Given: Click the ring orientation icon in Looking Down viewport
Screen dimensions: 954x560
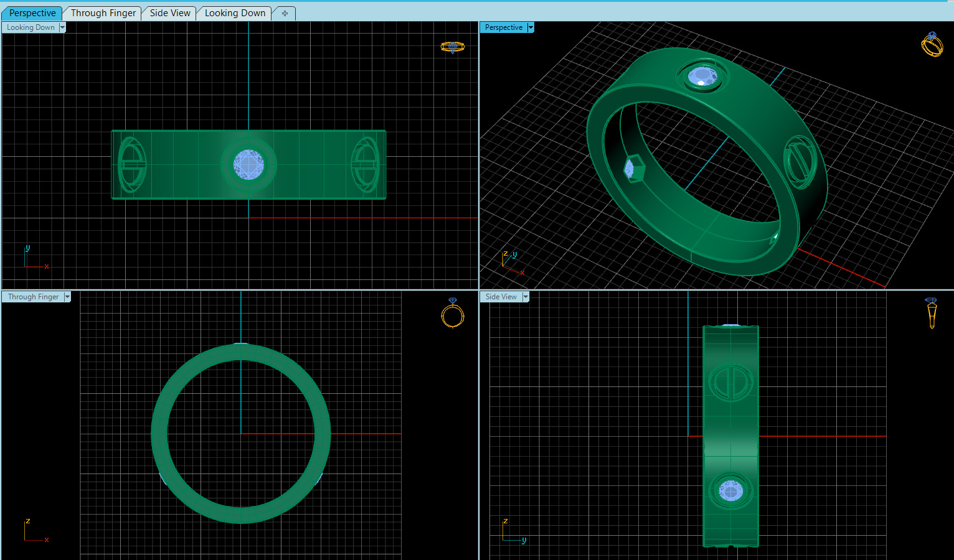Looking at the screenshot, I should (x=453, y=47).
